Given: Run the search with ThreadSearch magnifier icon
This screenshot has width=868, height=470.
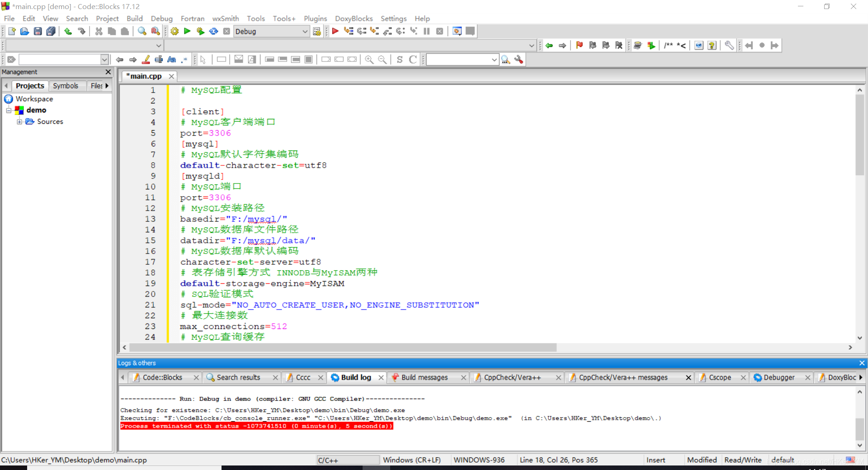Looking at the screenshot, I should 506,59.
